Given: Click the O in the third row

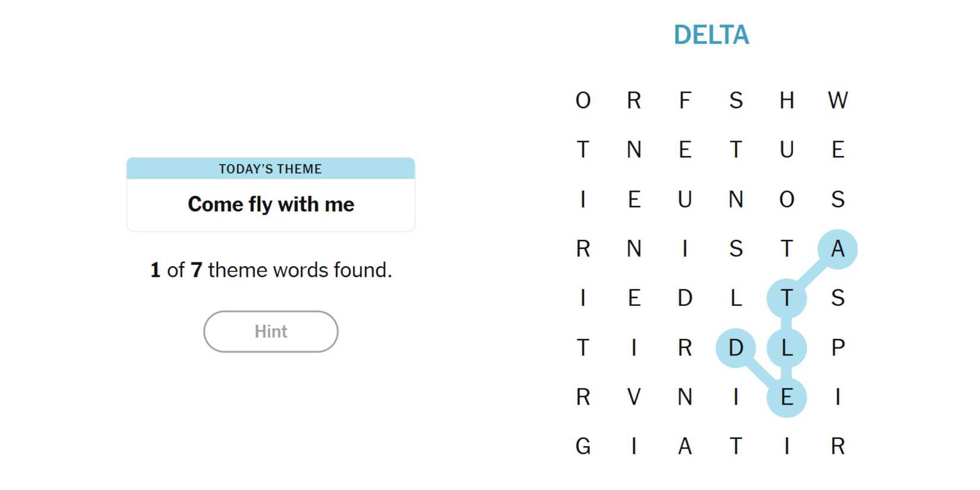Looking at the screenshot, I should (786, 200).
